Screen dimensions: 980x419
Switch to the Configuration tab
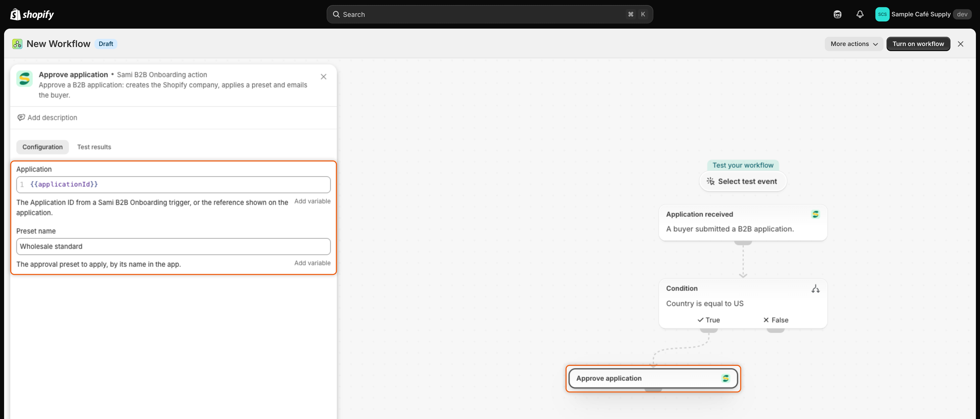pyautogui.click(x=42, y=147)
